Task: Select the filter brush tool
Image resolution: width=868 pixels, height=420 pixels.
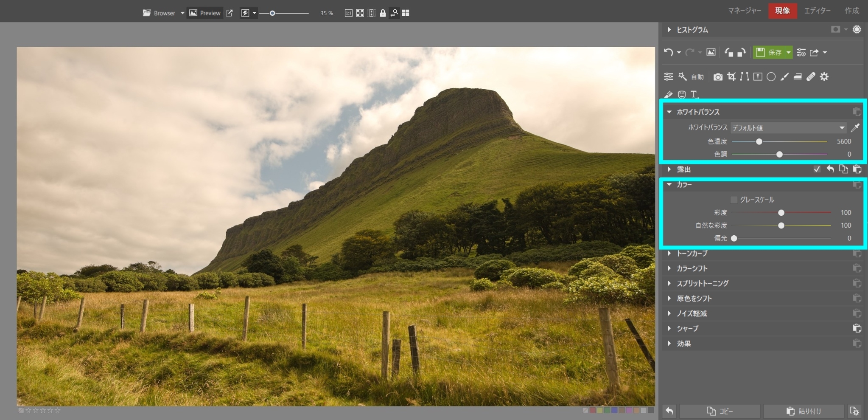Action: (784, 76)
